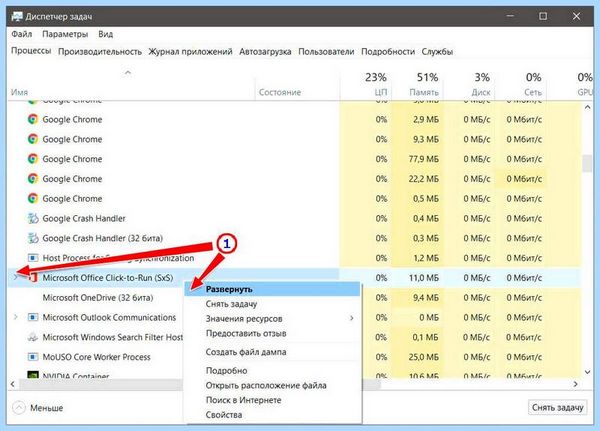The height and width of the screenshot is (431, 600).
Task: Select the Google Crash Handler (32 бита) name
Action: pos(103,238)
